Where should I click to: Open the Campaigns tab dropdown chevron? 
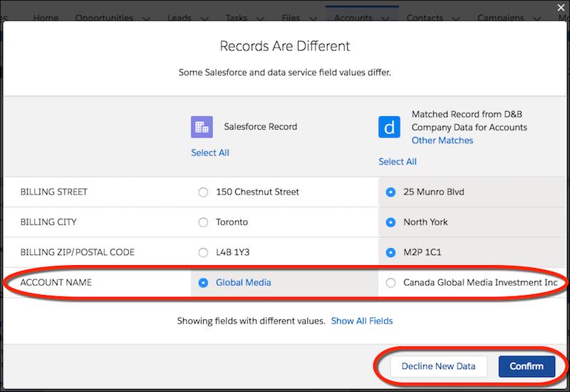click(x=537, y=19)
